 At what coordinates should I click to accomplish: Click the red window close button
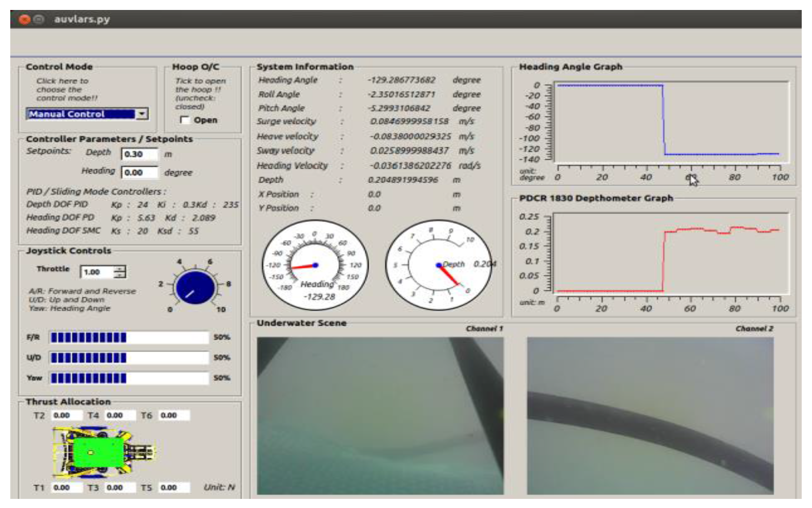point(25,19)
